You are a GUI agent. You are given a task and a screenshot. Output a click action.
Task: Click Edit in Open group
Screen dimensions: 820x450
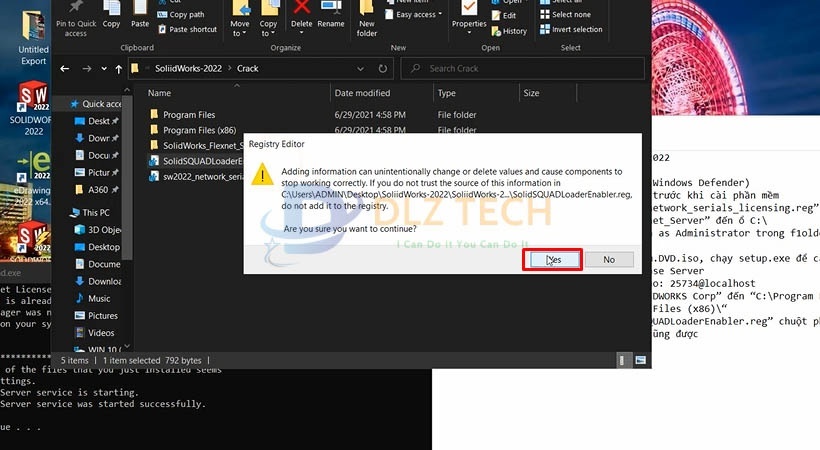(504, 16)
